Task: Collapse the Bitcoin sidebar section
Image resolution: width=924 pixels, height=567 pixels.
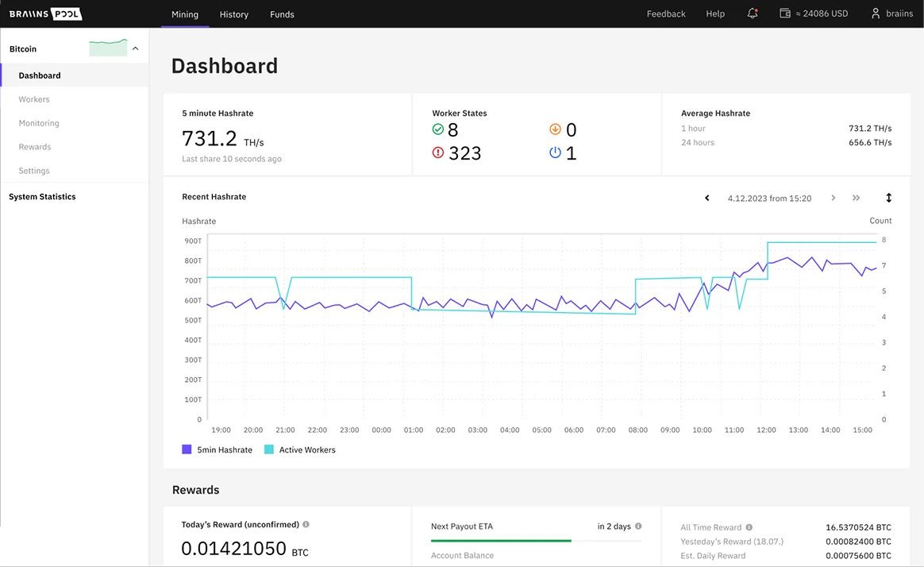Action: coord(135,48)
